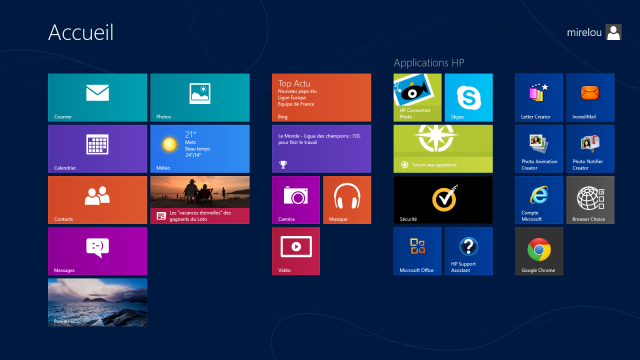Image resolution: width=640 pixels, height=360 pixels.
Task: Click the mirelou user account picture
Action: point(613,32)
